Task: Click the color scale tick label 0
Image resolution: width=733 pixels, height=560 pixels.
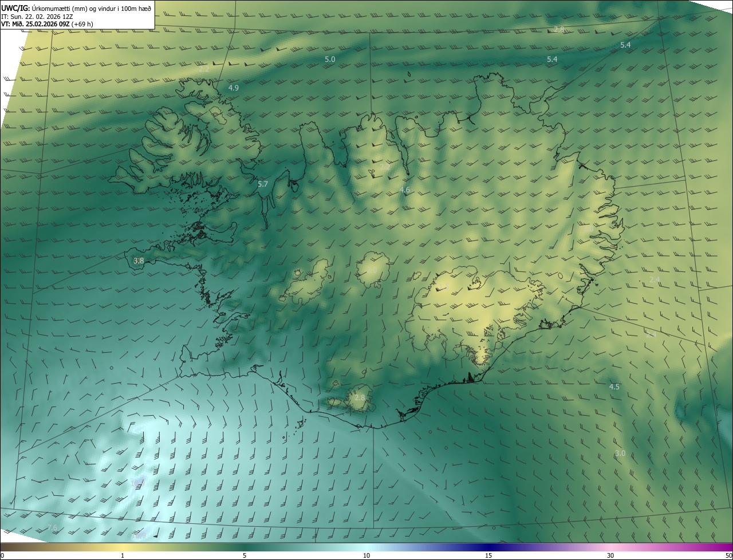Action: (2, 555)
